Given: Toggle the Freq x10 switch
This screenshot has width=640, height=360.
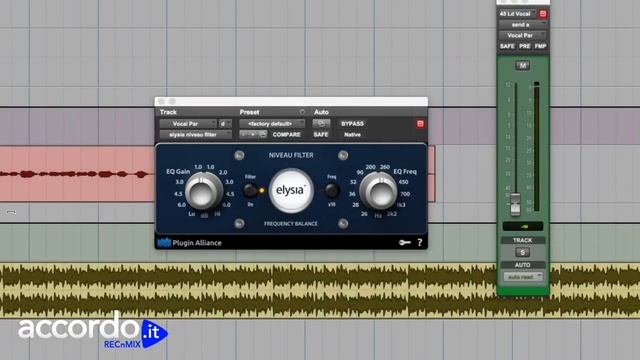Looking at the screenshot, I should 331,190.
